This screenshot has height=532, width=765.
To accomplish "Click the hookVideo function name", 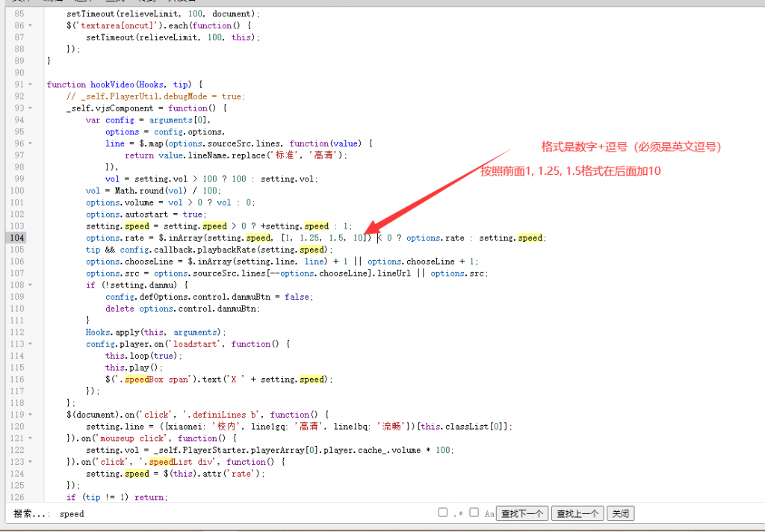I will click(111, 84).
